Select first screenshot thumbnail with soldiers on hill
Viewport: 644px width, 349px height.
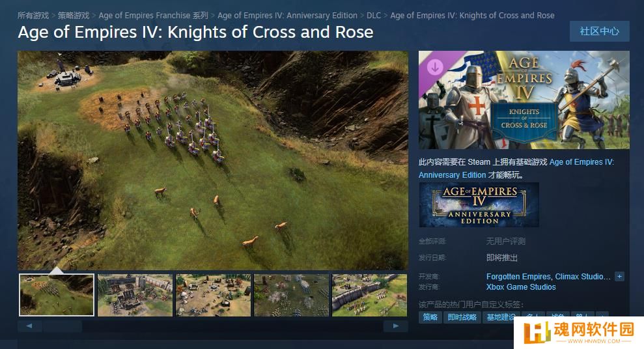pyautogui.click(x=57, y=295)
